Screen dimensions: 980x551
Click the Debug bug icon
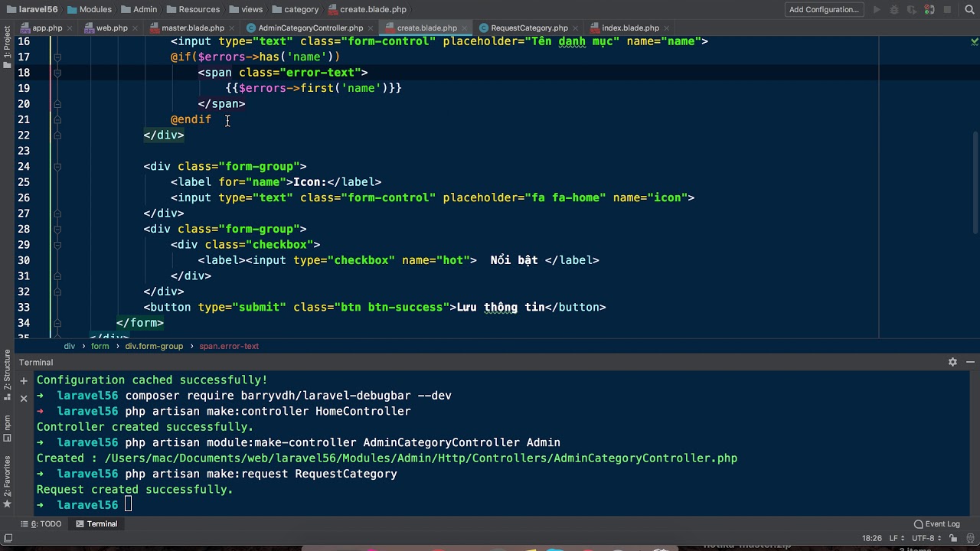click(x=895, y=9)
